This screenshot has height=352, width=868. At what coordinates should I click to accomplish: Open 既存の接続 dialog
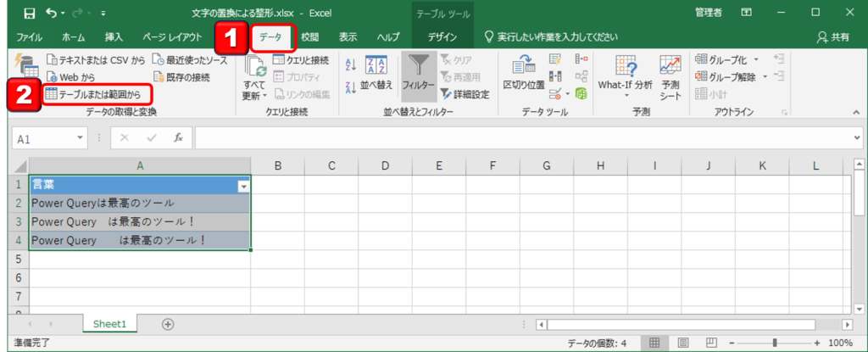(x=181, y=77)
